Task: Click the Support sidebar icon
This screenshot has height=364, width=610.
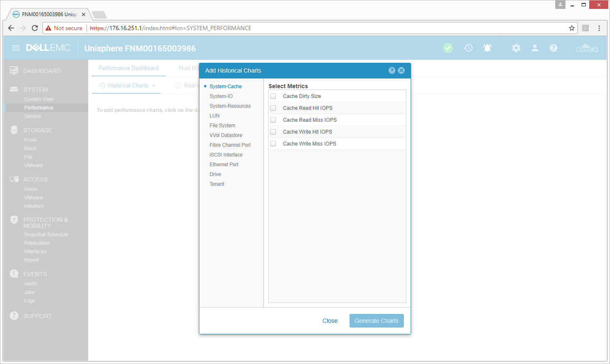Action: (14, 316)
